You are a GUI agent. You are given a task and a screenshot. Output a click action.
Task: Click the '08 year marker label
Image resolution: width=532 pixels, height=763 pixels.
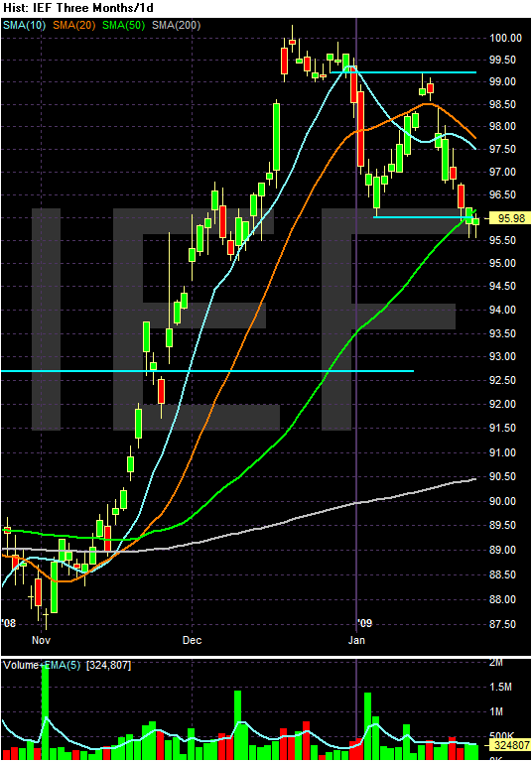[x=9, y=623]
